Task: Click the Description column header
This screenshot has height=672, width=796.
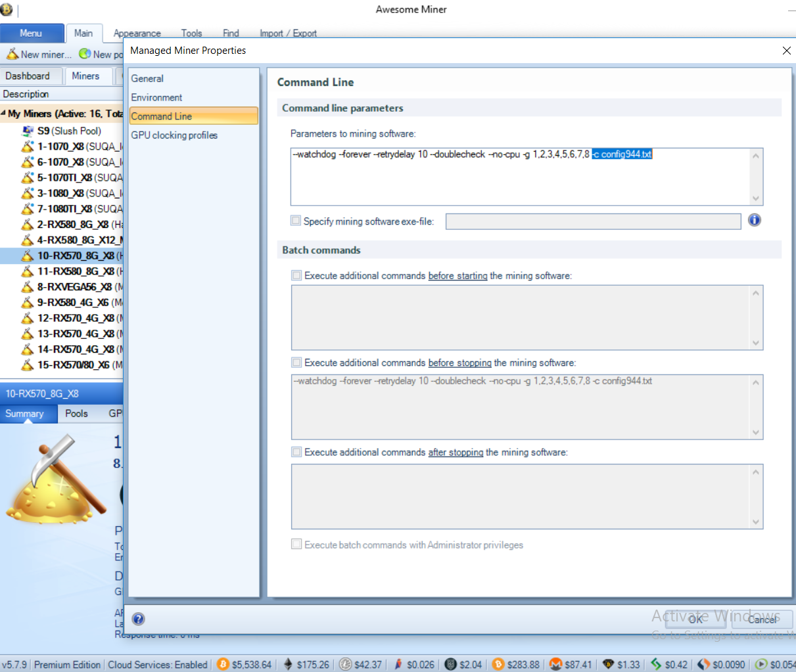Action: [62, 94]
